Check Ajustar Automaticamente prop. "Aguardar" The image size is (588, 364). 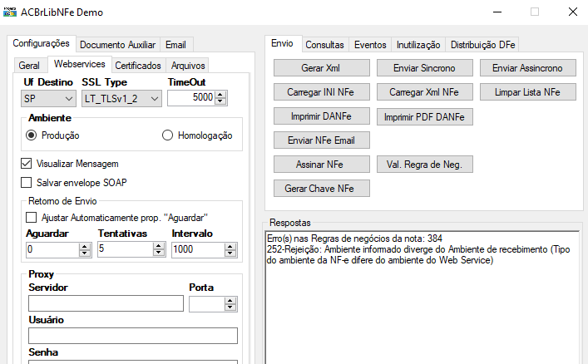click(x=31, y=218)
